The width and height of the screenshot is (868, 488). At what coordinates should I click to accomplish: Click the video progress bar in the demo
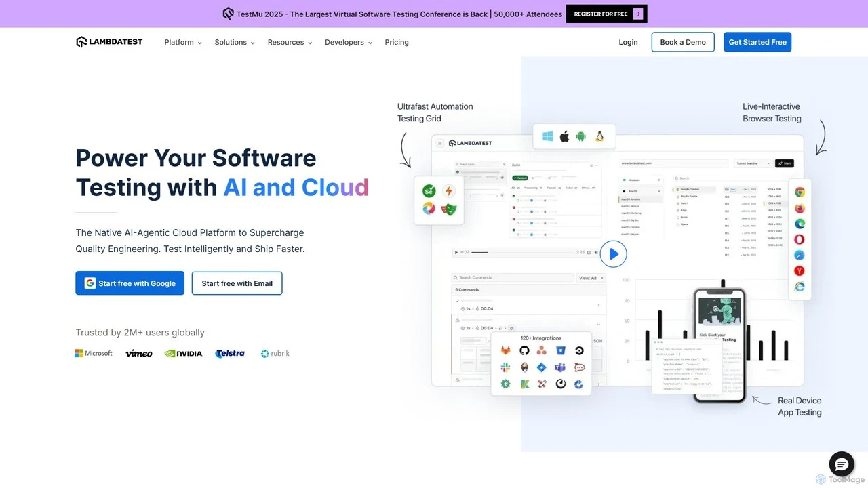point(522,252)
